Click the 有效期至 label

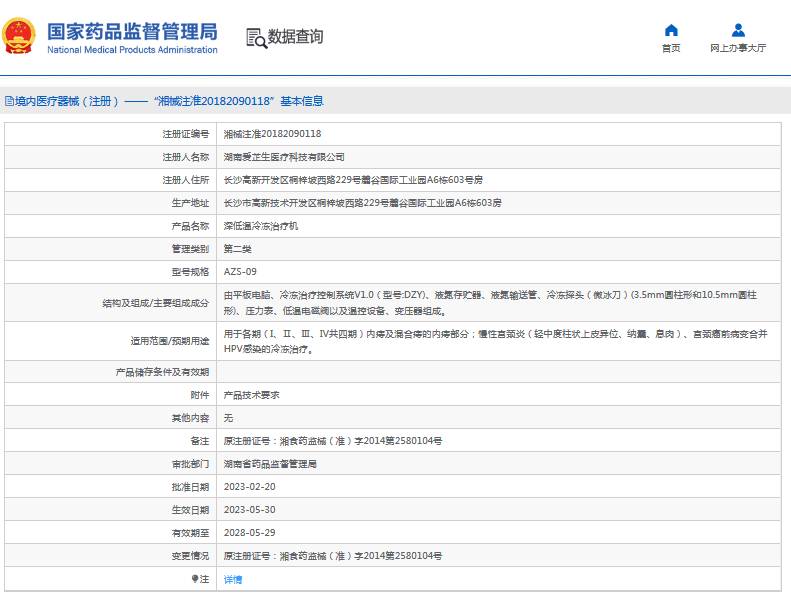(190, 533)
